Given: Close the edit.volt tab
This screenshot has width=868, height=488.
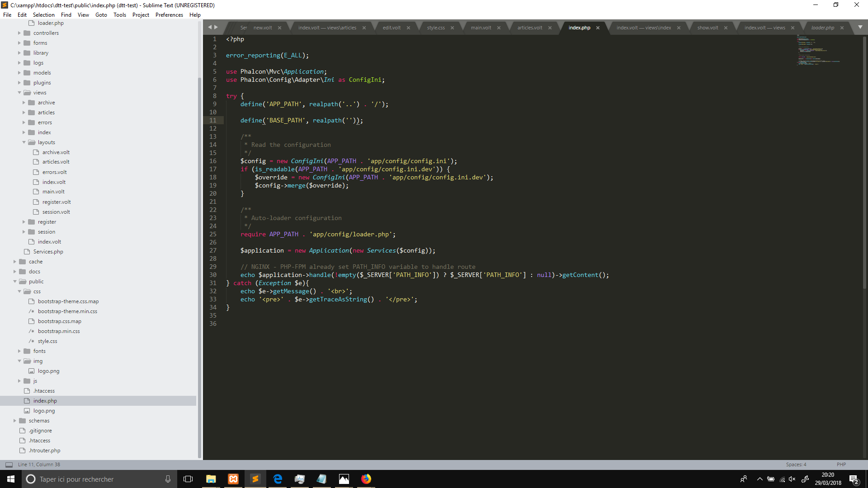Looking at the screenshot, I should tap(408, 28).
